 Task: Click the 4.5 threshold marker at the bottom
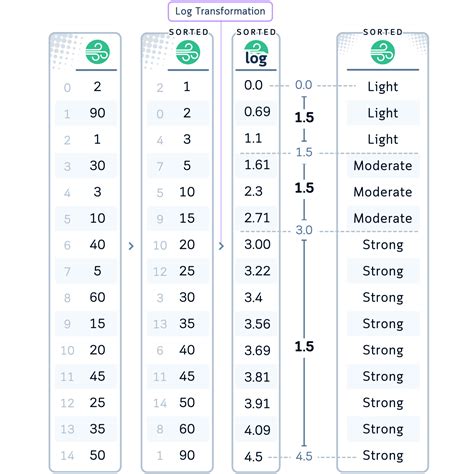pyautogui.click(x=304, y=456)
